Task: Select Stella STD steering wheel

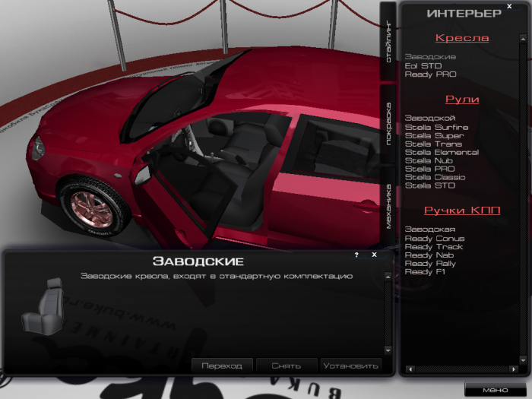Action: (x=430, y=185)
